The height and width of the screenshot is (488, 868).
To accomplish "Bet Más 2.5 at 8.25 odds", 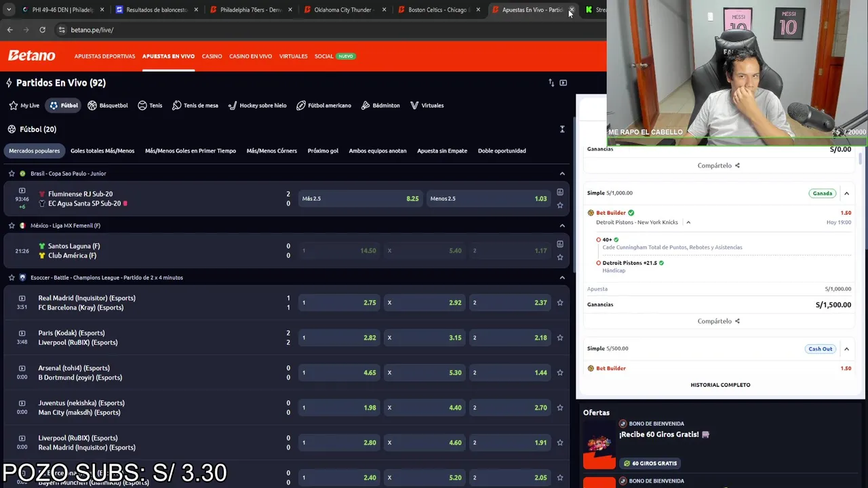I will [x=360, y=199].
